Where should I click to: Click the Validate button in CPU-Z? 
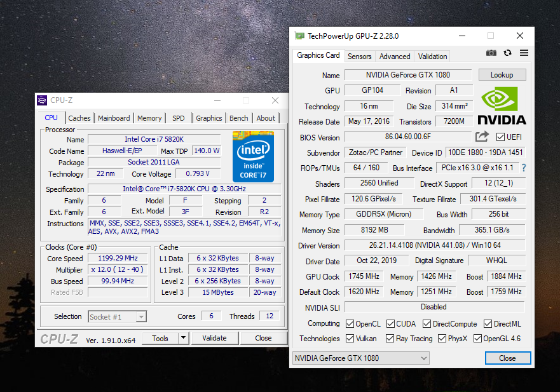[214, 338]
